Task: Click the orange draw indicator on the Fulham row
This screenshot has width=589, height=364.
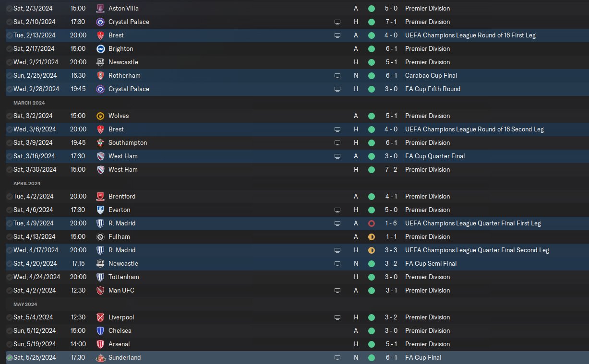Action: [371, 236]
